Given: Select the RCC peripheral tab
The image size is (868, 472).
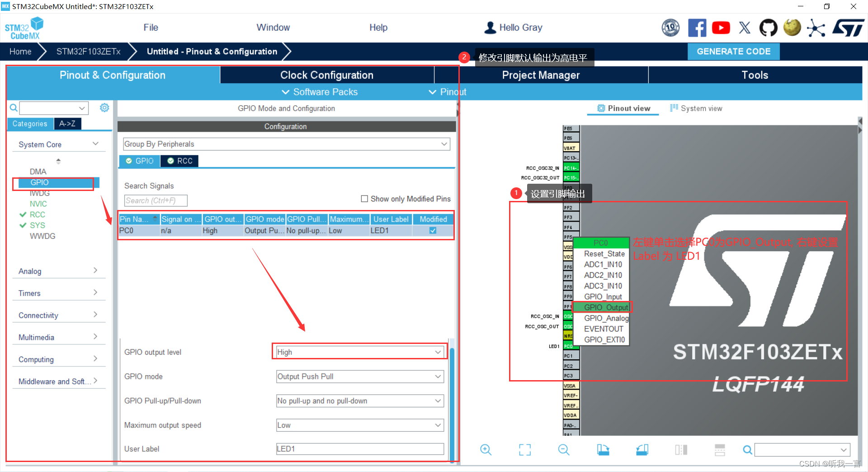Looking at the screenshot, I should (x=180, y=161).
